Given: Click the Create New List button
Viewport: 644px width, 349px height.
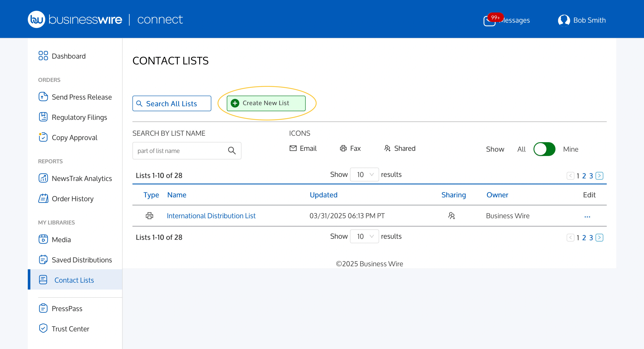Looking at the screenshot, I should coord(266,103).
